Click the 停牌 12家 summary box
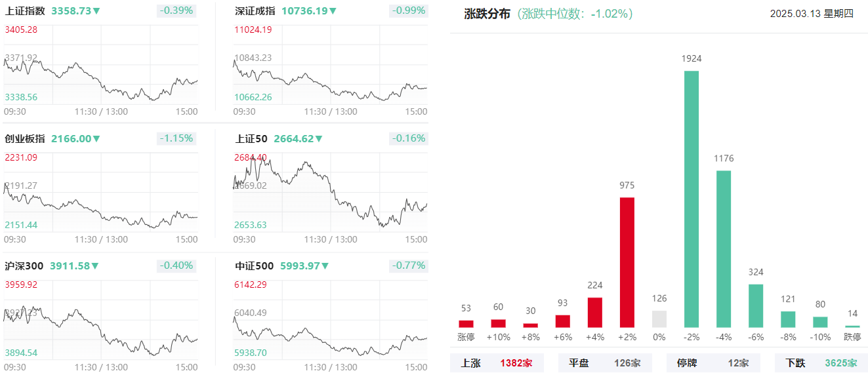The height and width of the screenshot is (373, 868). (x=713, y=363)
